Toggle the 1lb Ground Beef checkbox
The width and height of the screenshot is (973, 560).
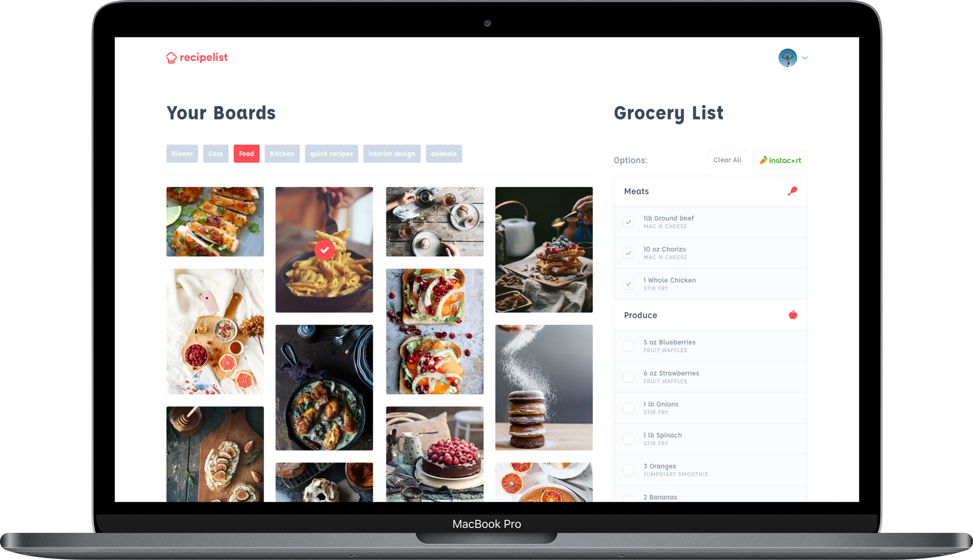tap(628, 222)
